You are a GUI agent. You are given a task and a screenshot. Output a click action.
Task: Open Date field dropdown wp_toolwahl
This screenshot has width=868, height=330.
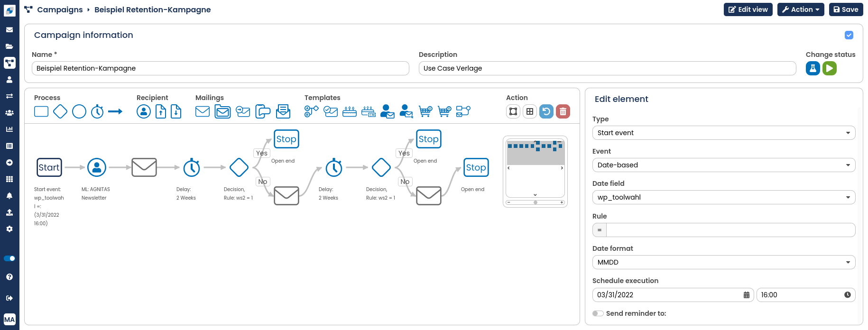pyautogui.click(x=724, y=197)
